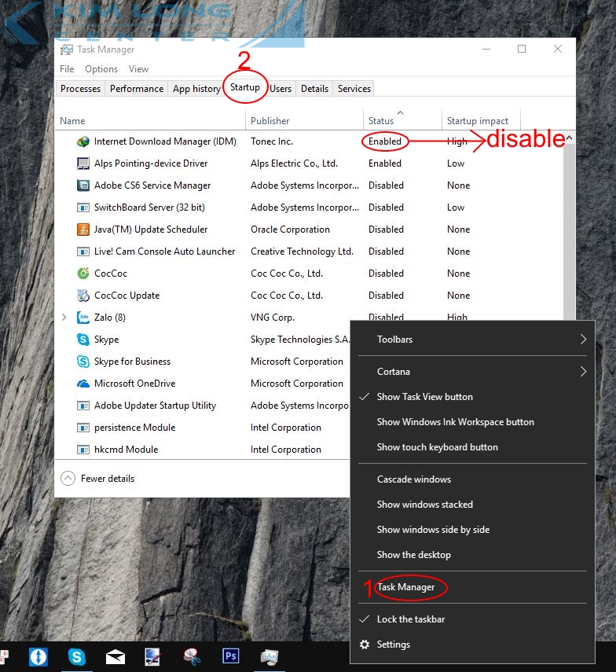Open Photoshop from the taskbar

(x=230, y=656)
